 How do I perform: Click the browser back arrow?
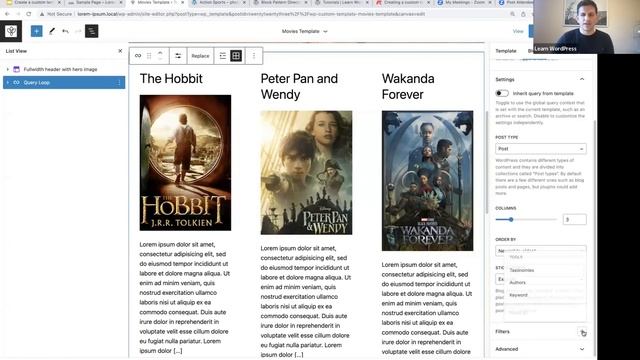tap(7, 14)
